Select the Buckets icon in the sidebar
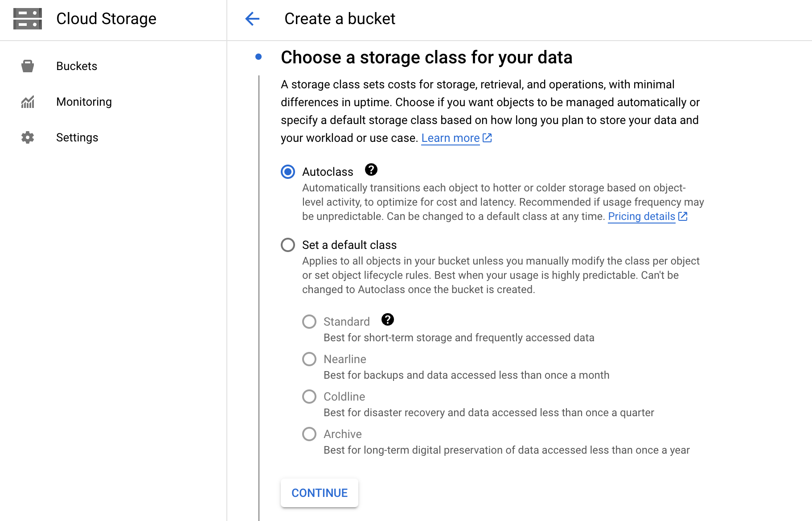Image resolution: width=812 pixels, height=521 pixels. tap(27, 66)
